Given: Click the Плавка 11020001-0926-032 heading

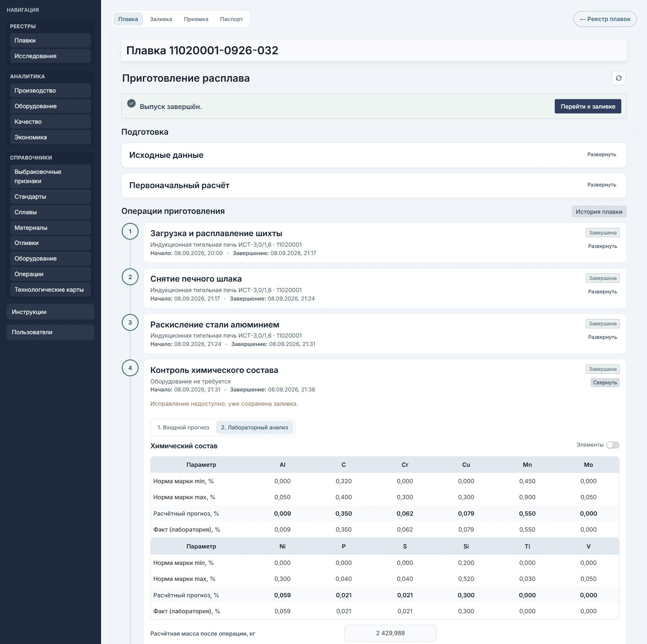Looking at the screenshot, I should (x=202, y=51).
